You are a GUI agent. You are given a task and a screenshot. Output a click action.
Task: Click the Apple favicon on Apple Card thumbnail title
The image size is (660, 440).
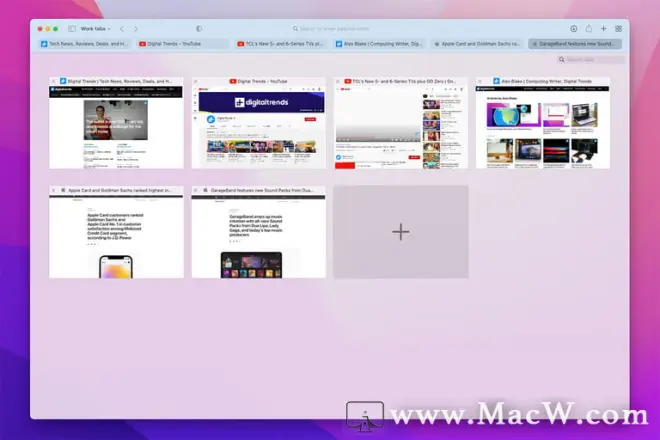click(x=63, y=190)
